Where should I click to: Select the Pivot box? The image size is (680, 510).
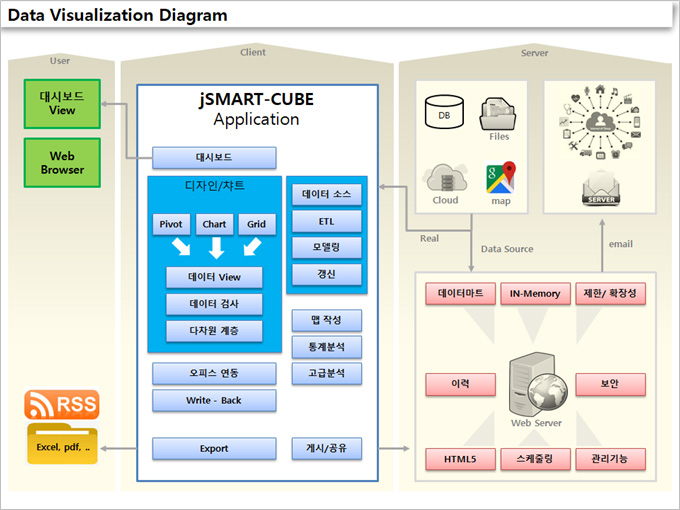tap(171, 224)
